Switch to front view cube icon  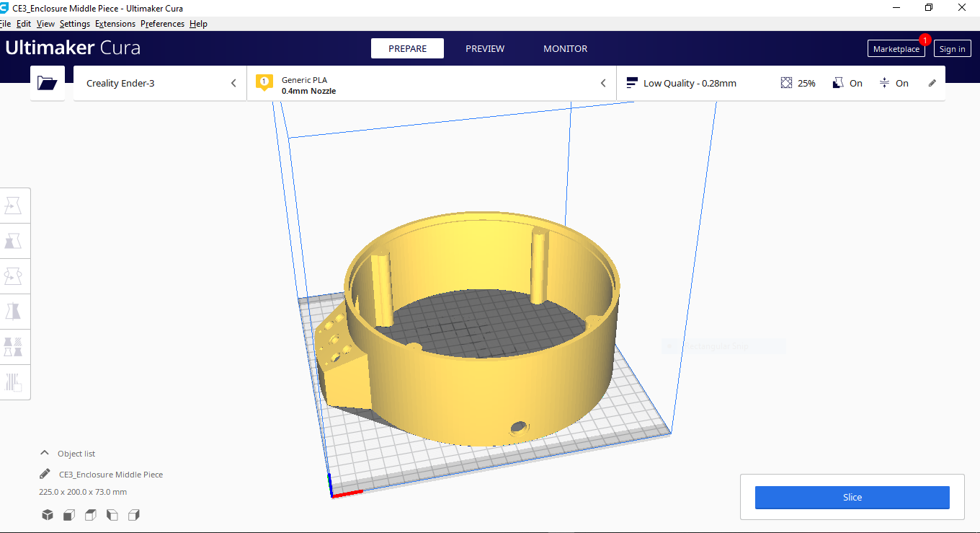[68, 515]
